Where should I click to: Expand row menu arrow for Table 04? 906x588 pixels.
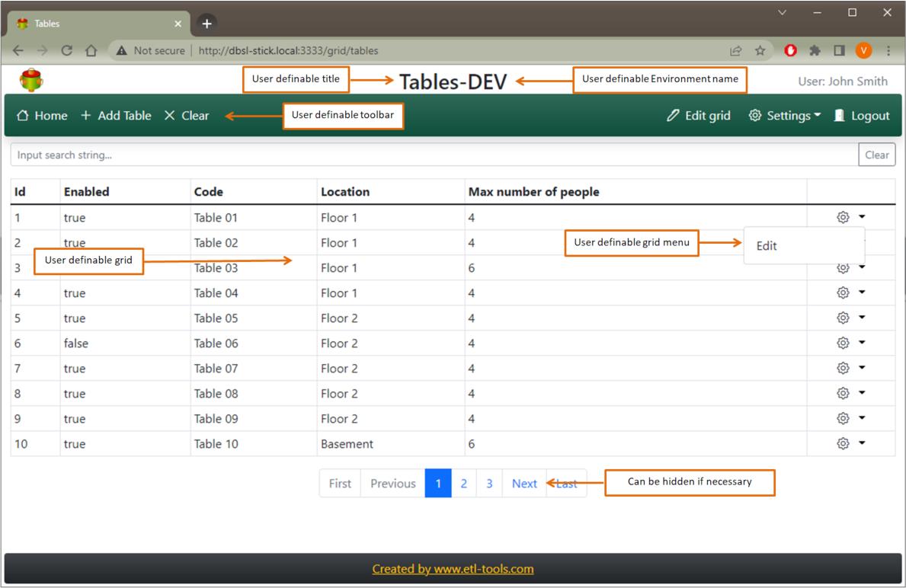[x=862, y=292]
